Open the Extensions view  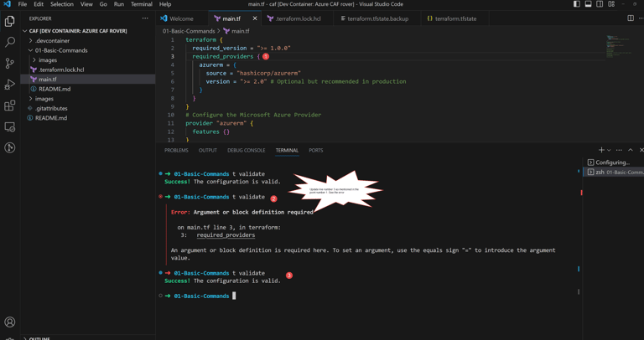[x=10, y=106]
